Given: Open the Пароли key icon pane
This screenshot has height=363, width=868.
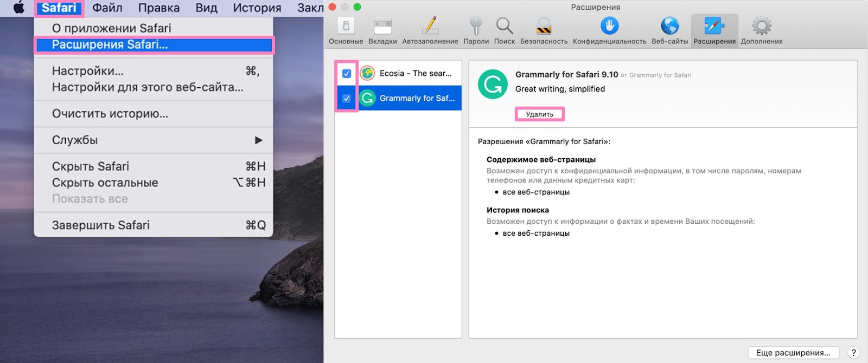Looking at the screenshot, I should click(x=476, y=30).
